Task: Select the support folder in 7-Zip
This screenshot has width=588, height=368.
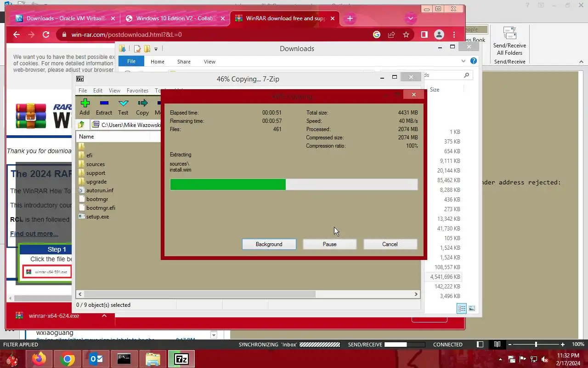Action: 96,173
